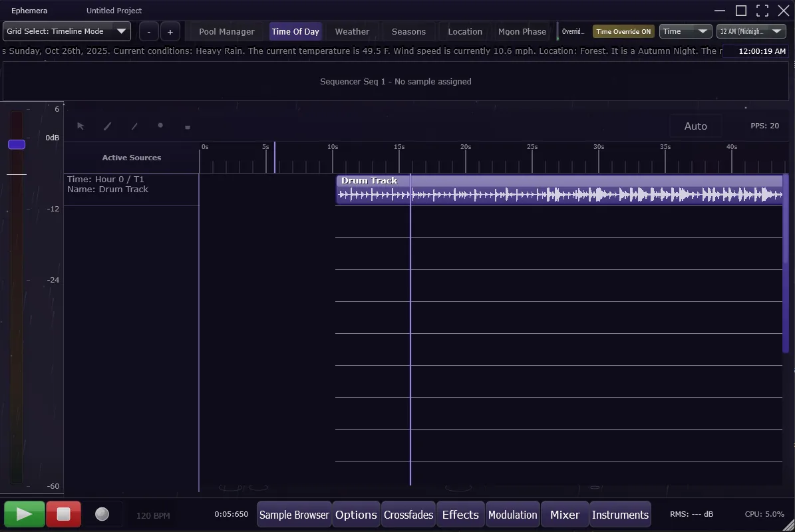Adjust the master volume fader handle
The width and height of the screenshot is (795, 532).
coord(17,144)
